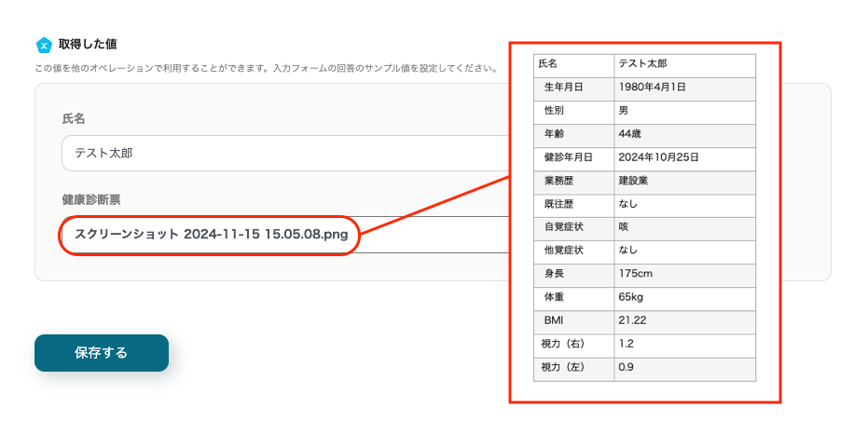Click the 生年月日 table cell
Screen dimensions: 868x421
574,89
